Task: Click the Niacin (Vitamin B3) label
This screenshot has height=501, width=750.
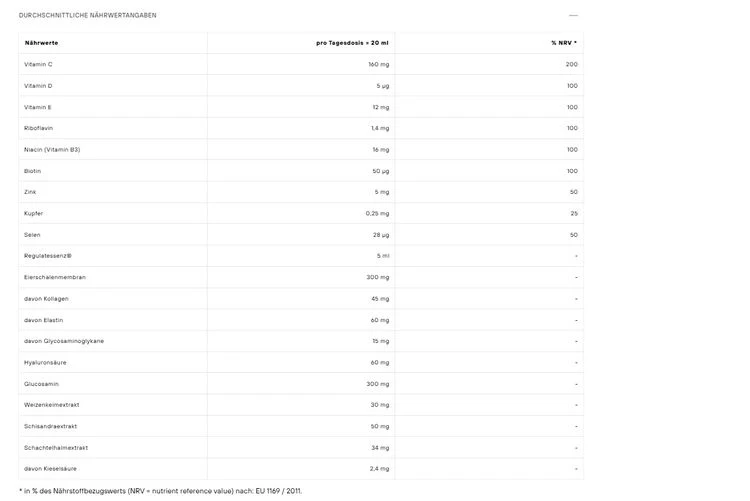Action: point(52,150)
